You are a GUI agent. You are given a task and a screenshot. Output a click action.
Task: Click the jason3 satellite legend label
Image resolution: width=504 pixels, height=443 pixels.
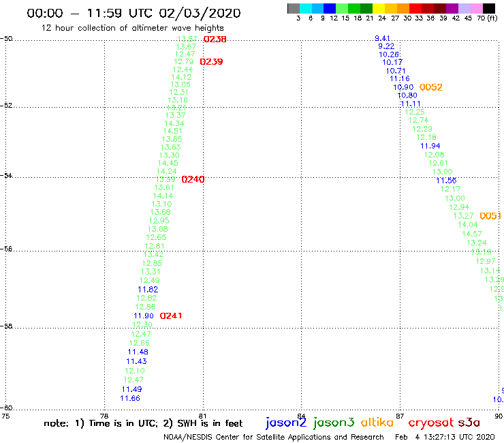click(x=334, y=423)
